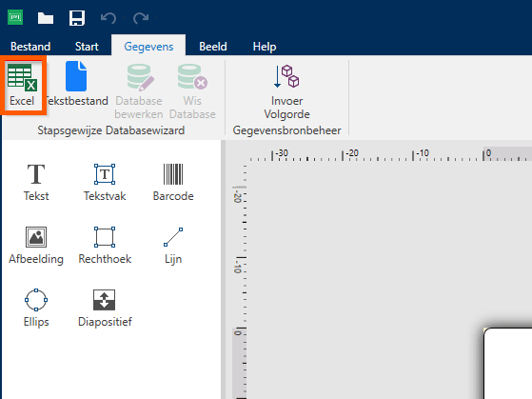The image size is (532, 399).
Task: Select the Rechthoek shape tool
Action: pos(105,245)
